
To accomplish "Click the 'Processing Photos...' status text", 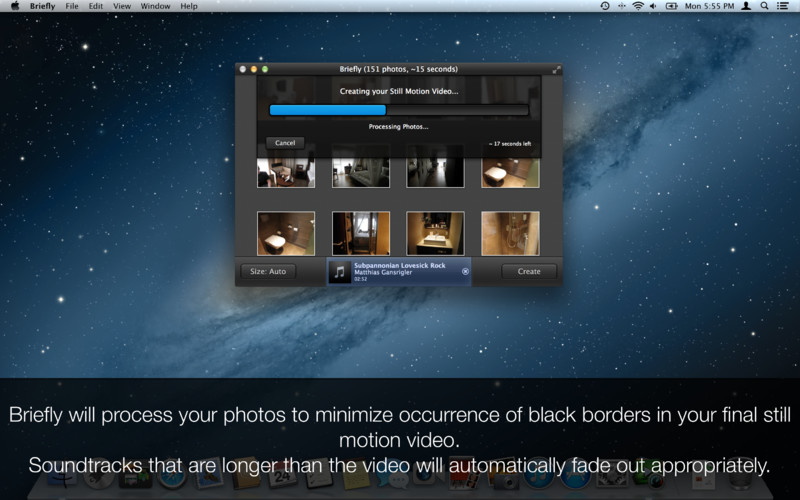I will click(x=398, y=127).
